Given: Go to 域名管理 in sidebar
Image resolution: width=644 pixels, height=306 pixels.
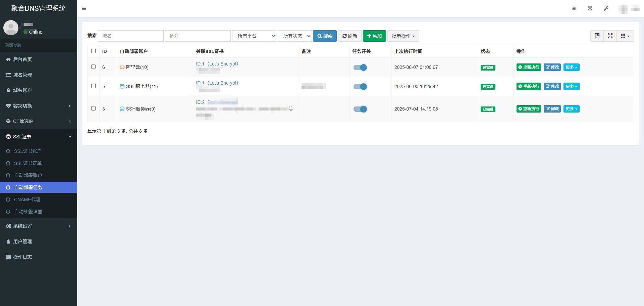Looking at the screenshot, I should pyautogui.click(x=22, y=75).
